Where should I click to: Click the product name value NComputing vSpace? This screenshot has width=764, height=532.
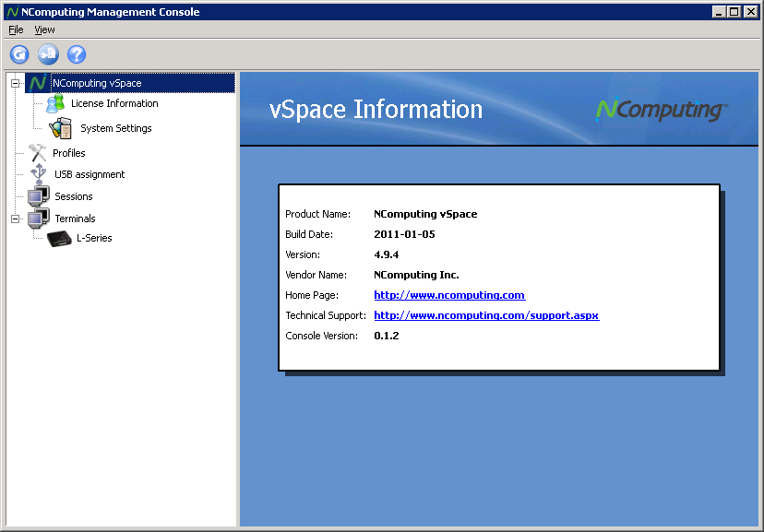tap(425, 214)
